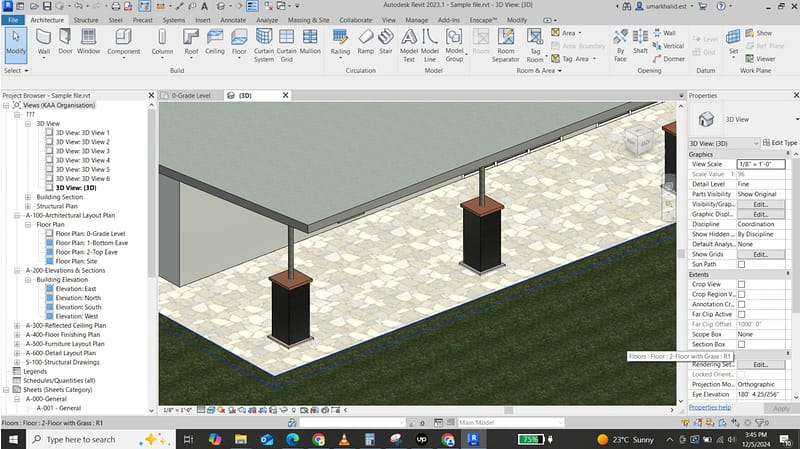800x449 pixels.
Task: Toggle the Sun Path checkbox
Action: click(x=741, y=264)
